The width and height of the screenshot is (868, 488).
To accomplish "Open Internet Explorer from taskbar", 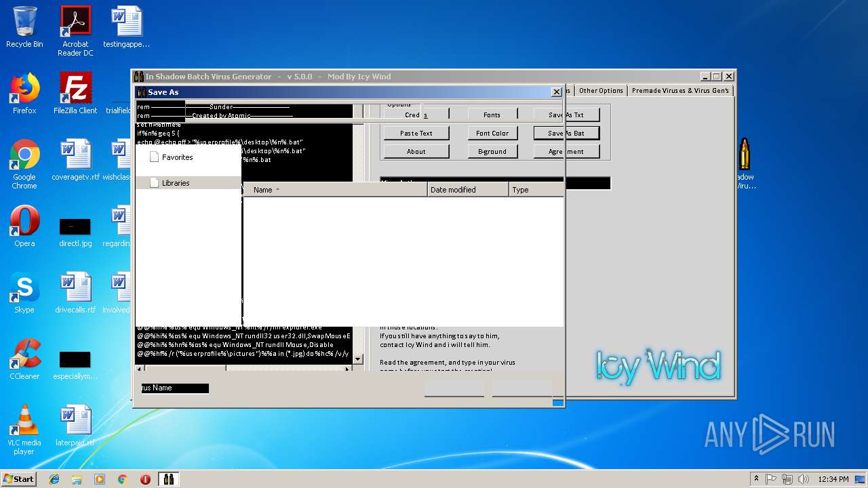I will (54, 479).
